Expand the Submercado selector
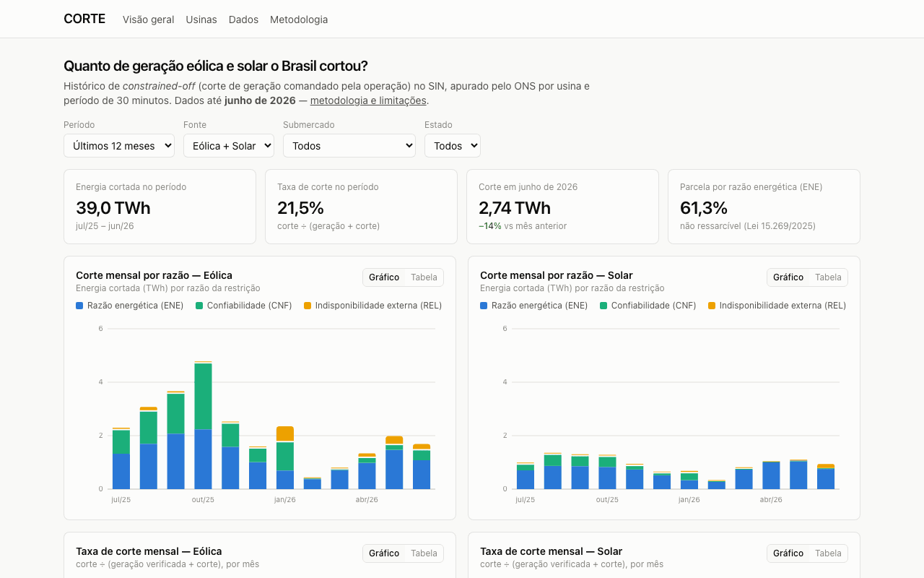The width and height of the screenshot is (924, 578). 349,145
